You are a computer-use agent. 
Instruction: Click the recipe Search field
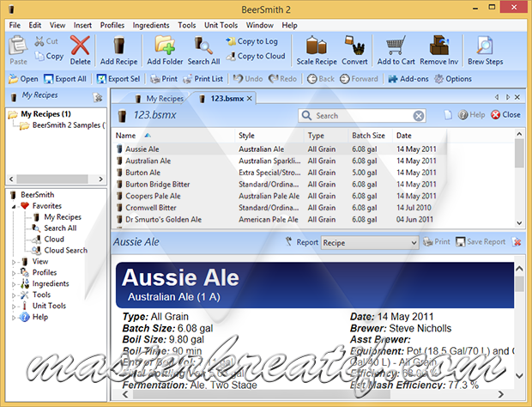pos(362,116)
